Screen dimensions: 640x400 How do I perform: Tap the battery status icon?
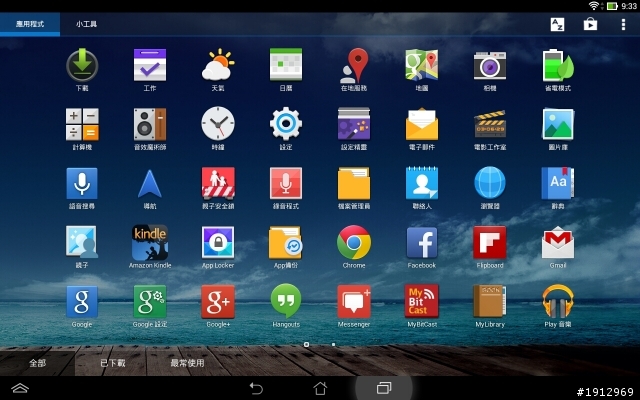612,6
